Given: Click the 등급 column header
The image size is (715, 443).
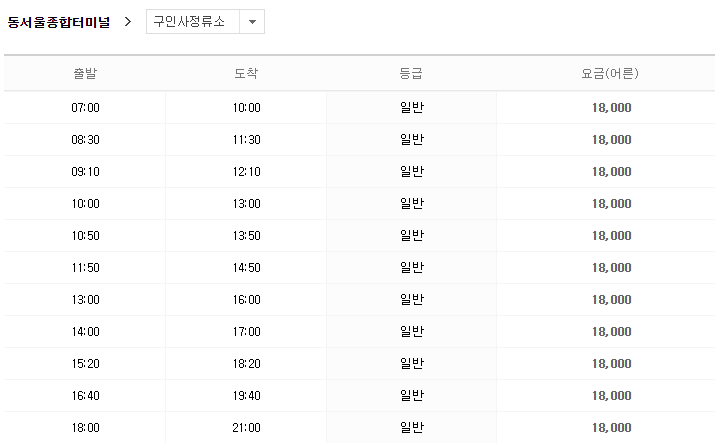Looking at the screenshot, I should tap(411, 73).
